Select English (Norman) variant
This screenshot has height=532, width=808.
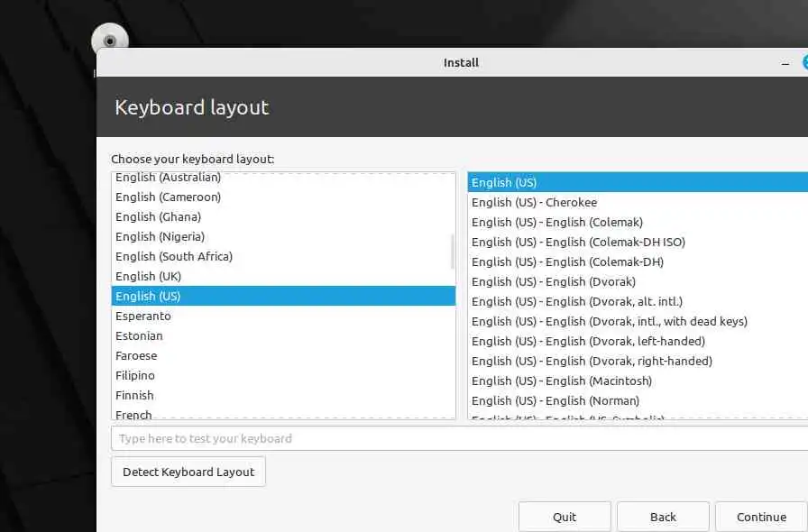pyautogui.click(x=638, y=400)
